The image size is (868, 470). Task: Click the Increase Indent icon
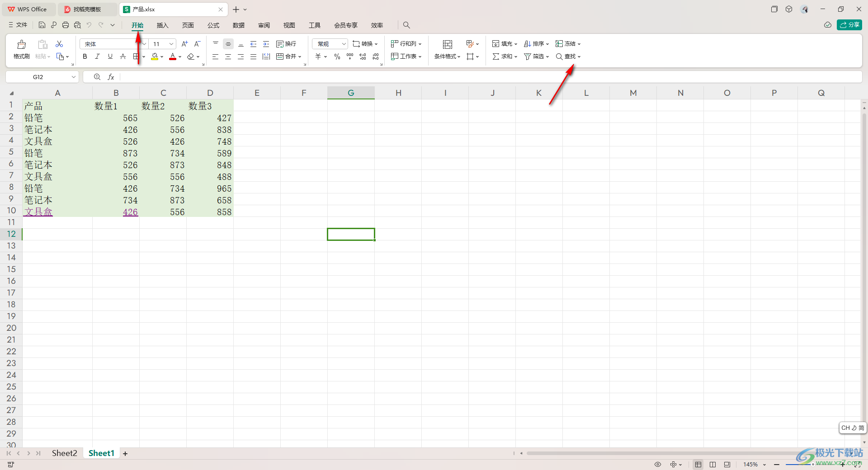pyautogui.click(x=266, y=44)
